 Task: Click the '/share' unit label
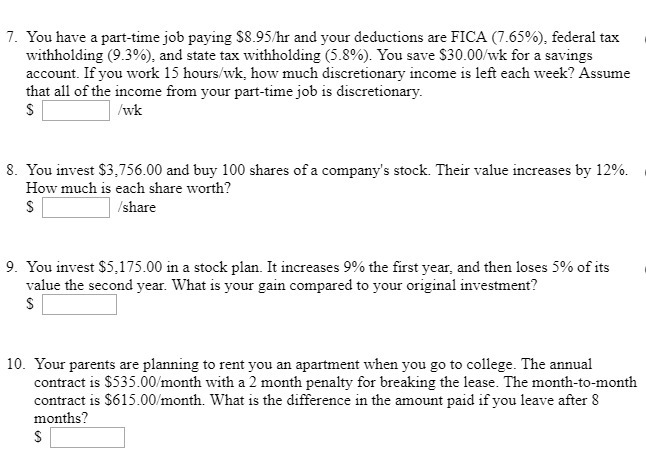coord(137,207)
